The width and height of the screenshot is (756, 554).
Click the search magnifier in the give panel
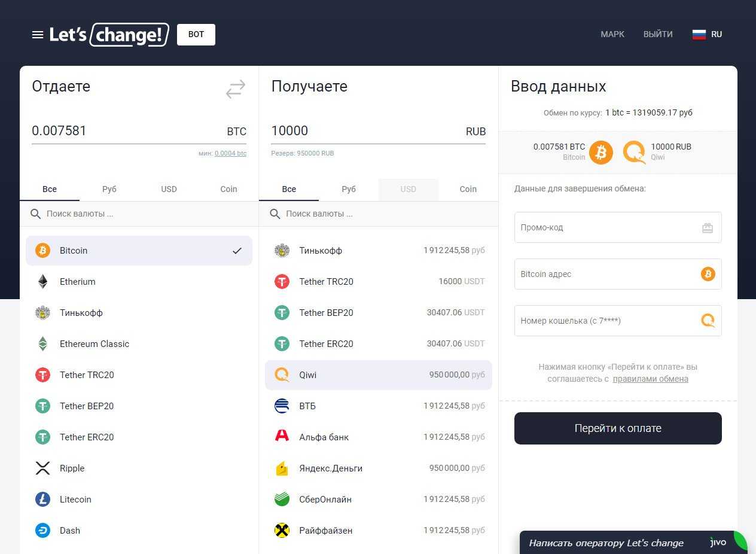[x=36, y=214]
